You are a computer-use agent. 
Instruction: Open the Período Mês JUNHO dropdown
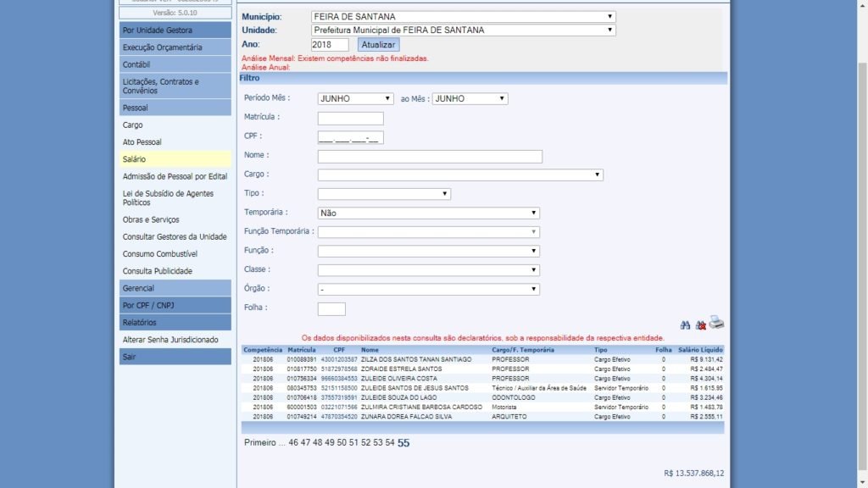tap(355, 98)
